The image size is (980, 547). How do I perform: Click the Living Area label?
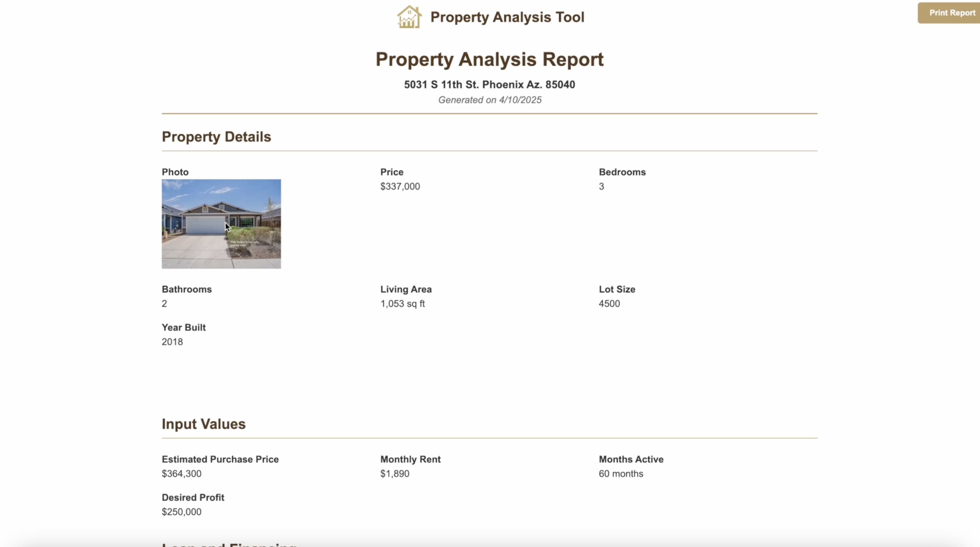[406, 289]
